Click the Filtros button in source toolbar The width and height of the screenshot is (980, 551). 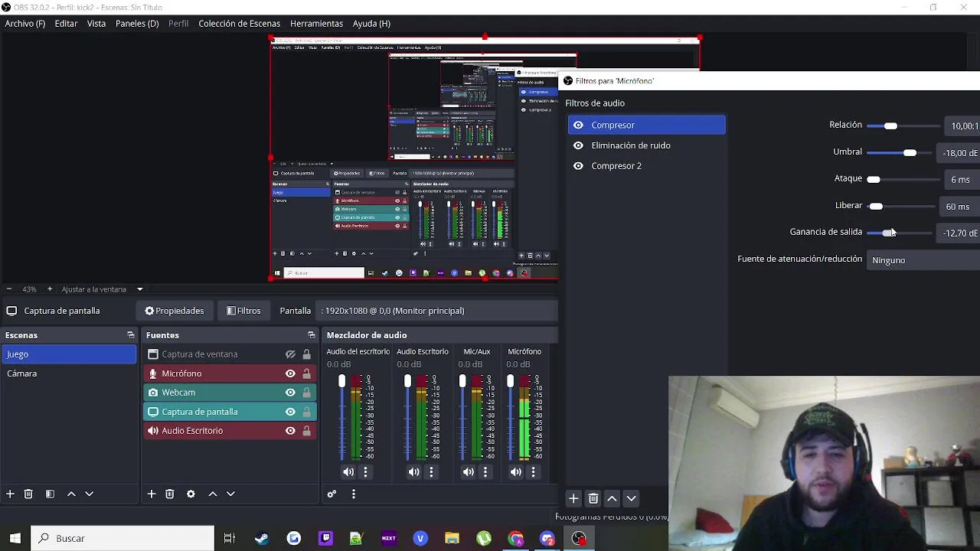[243, 311]
